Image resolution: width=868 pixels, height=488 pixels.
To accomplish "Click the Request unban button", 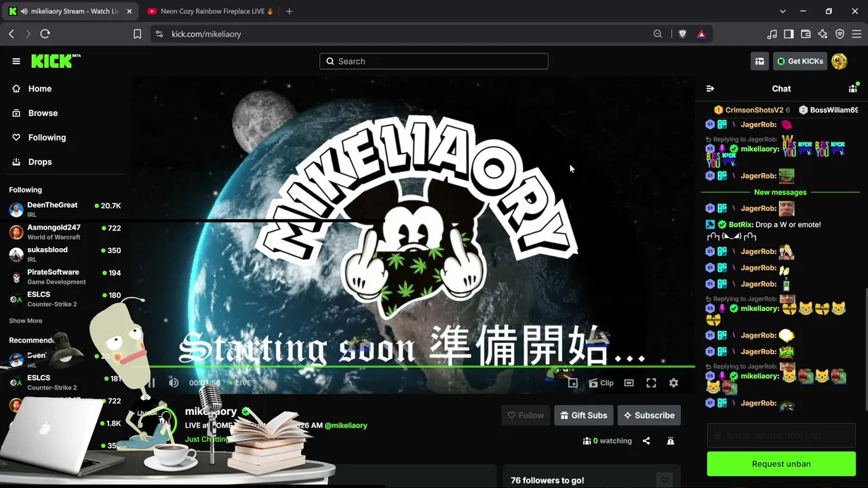I will (x=781, y=464).
